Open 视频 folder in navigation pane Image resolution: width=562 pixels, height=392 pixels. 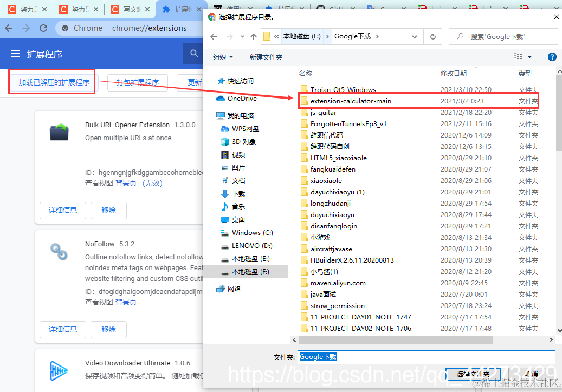pos(233,155)
